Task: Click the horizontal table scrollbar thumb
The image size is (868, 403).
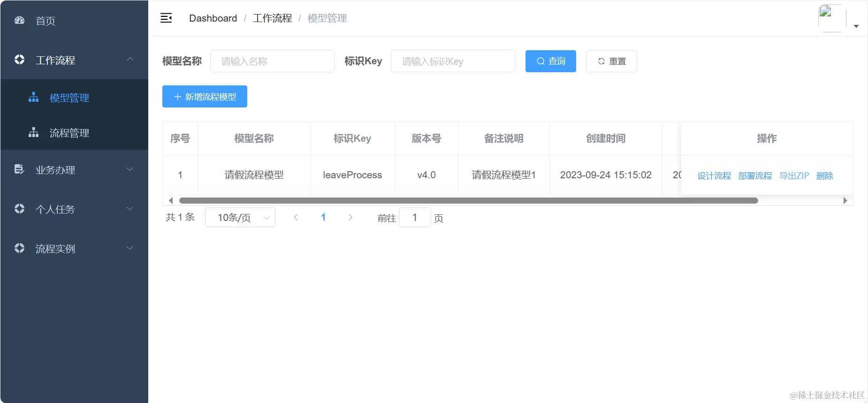Action: [x=468, y=200]
